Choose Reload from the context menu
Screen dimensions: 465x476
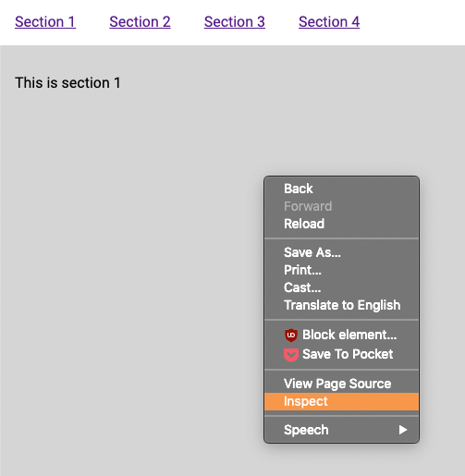click(341, 224)
